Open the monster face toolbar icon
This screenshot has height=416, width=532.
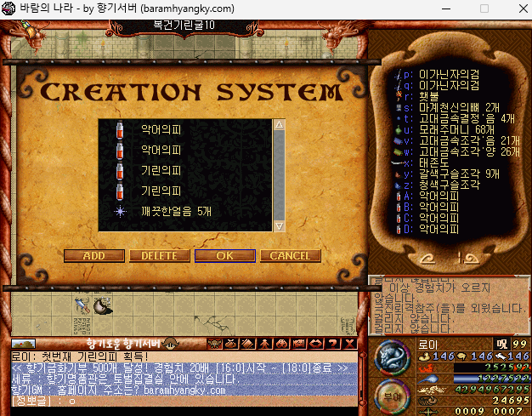point(214,344)
